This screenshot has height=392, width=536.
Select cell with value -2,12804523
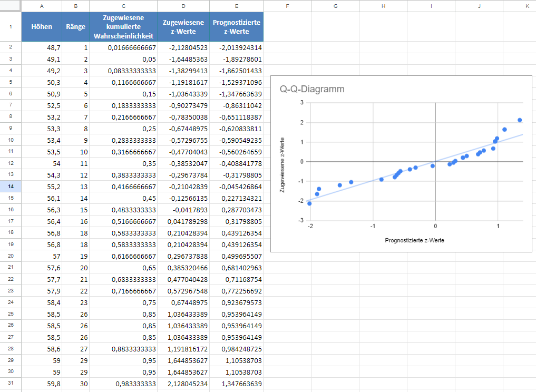[183, 47]
